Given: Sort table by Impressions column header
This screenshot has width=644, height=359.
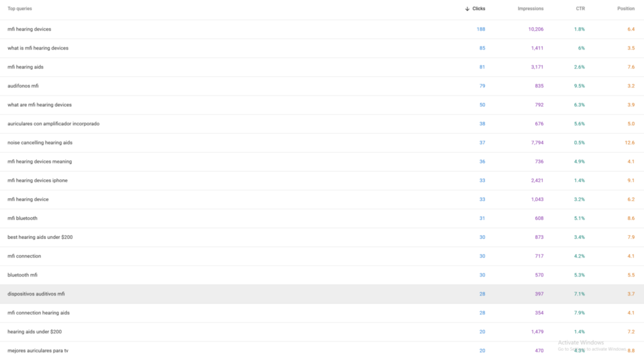Looking at the screenshot, I should (x=530, y=9).
